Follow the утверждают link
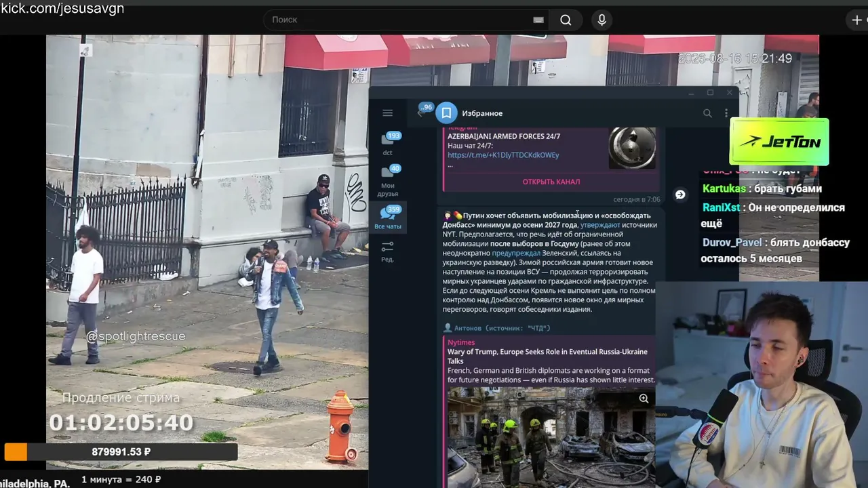Viewport: 868px width, 488px height. [x=600, y=225]
